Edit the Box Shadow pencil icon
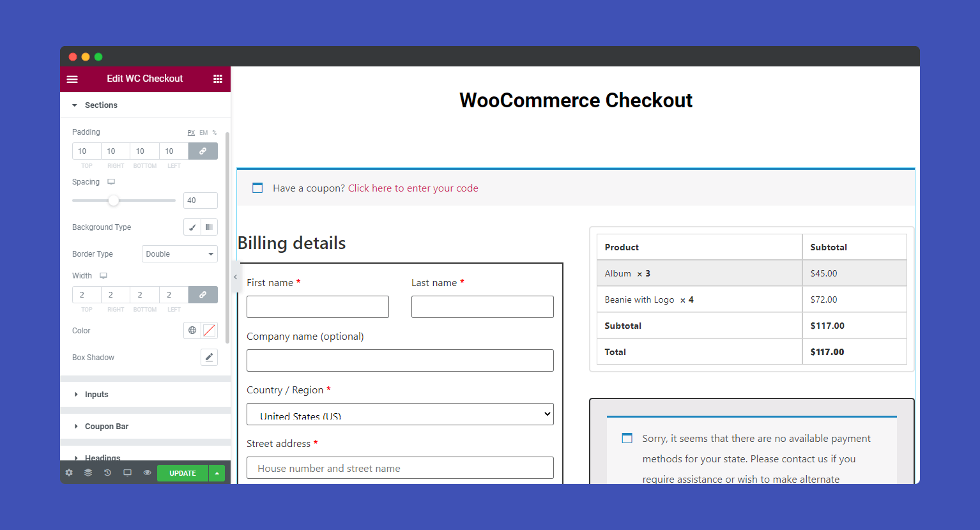980x530 pixels. pos(209,358)
